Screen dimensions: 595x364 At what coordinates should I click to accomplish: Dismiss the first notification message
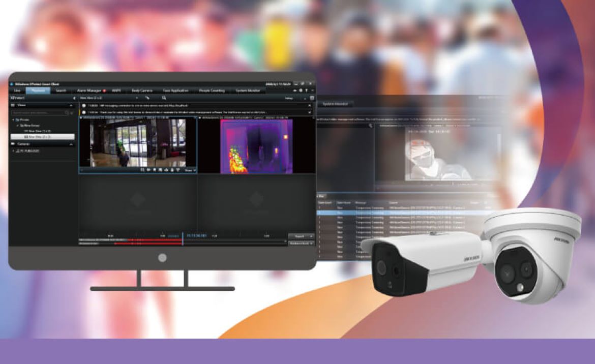(x=310, y=106)
